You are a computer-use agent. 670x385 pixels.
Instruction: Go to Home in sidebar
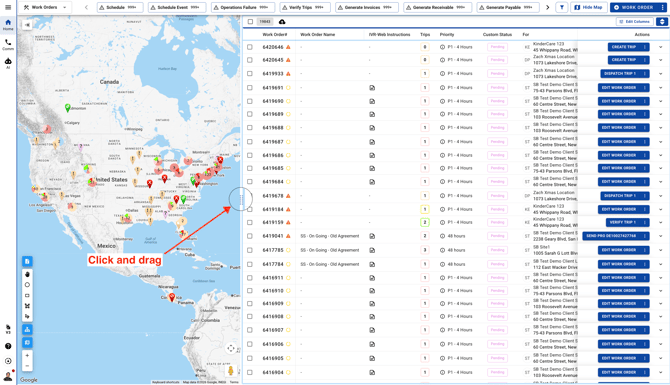point(8,25)
